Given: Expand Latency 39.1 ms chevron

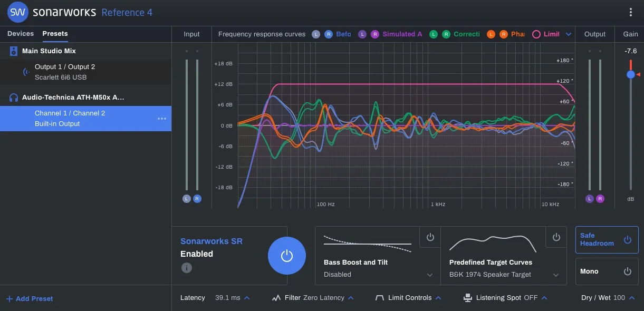Looking at the screenshot, I should pos(247,298).
